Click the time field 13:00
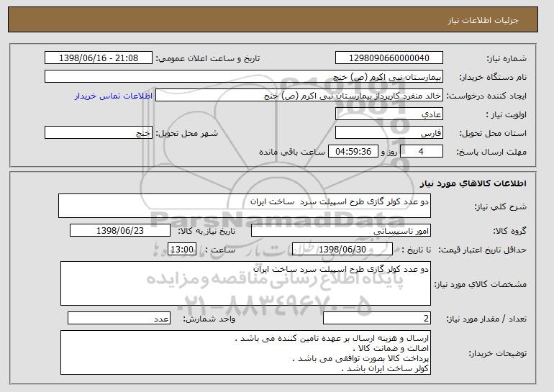Screen dimensions: 554x392 (x=182, y=250)
